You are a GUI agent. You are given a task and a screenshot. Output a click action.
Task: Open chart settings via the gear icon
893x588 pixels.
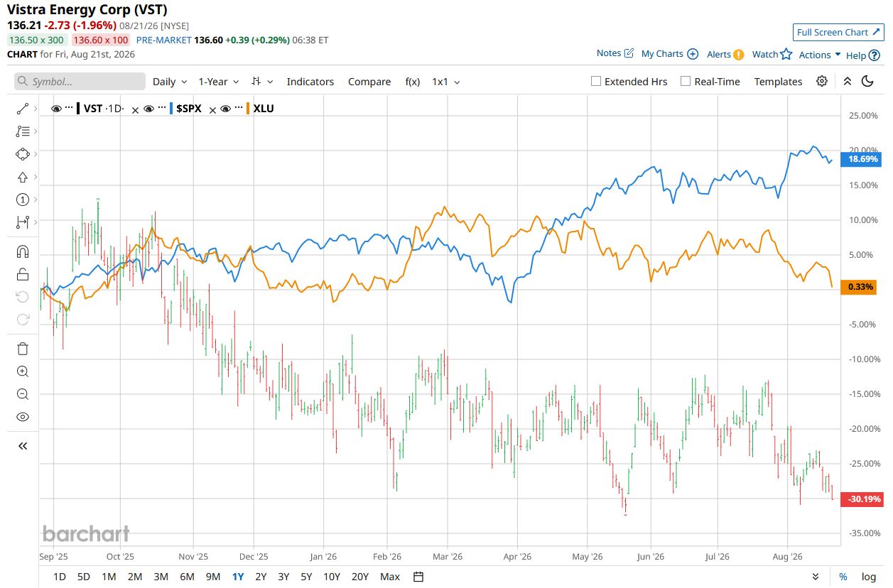pos(822,81)
